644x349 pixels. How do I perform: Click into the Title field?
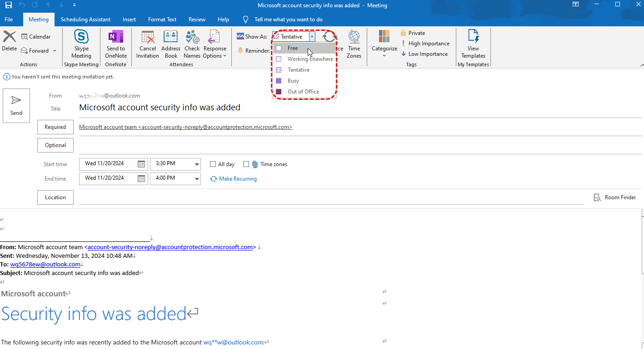coord(360,108)
